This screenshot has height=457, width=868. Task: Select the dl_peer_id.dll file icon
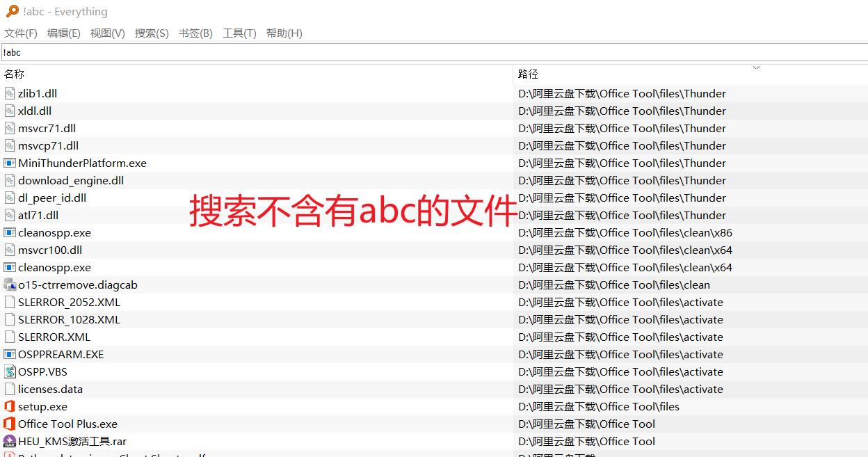coord(10,198)
